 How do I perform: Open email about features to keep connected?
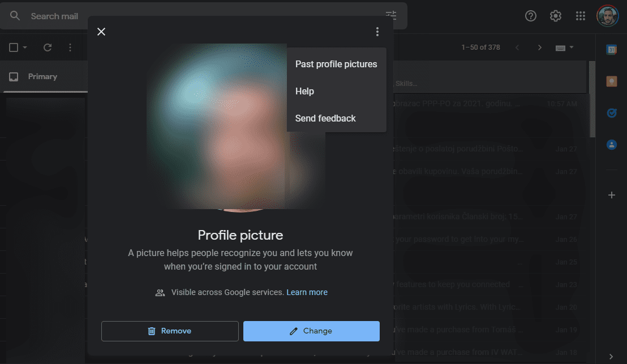[490, 284]
